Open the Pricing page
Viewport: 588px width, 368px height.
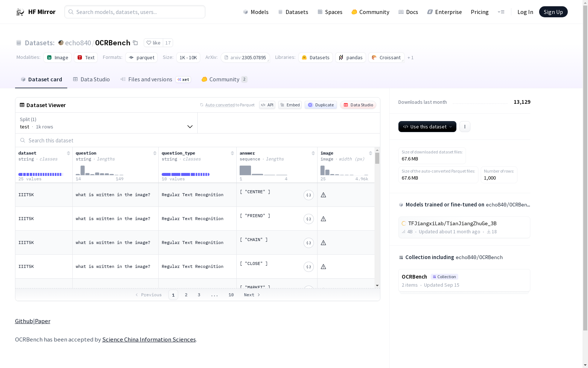pyautogui.click(x=480, y=12)
